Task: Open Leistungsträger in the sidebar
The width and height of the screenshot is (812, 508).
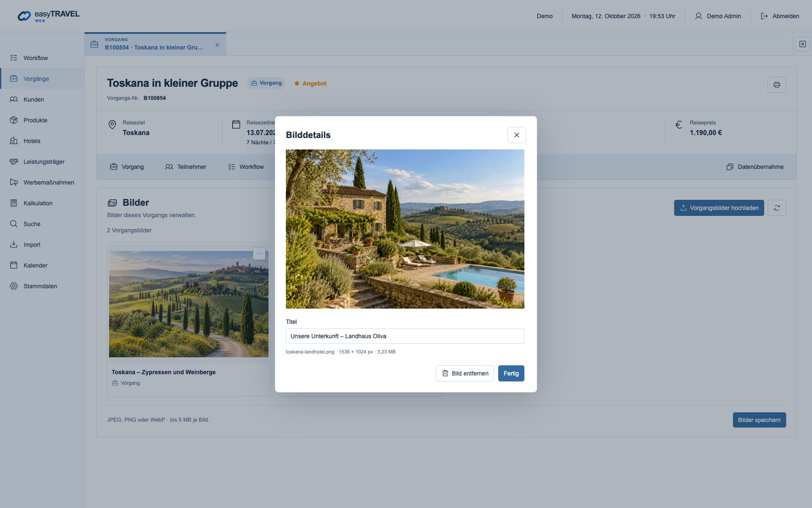Action: pos(42,162)
